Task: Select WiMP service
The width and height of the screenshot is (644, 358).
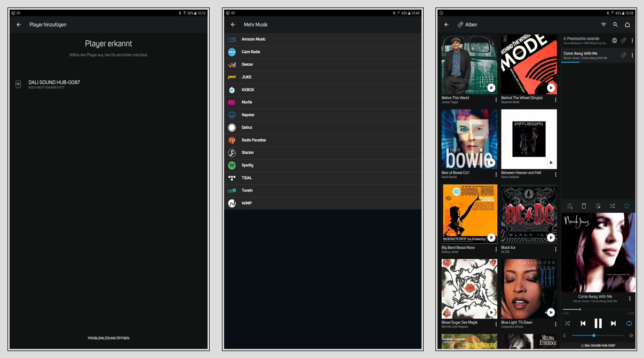Action: click(323, 203)
